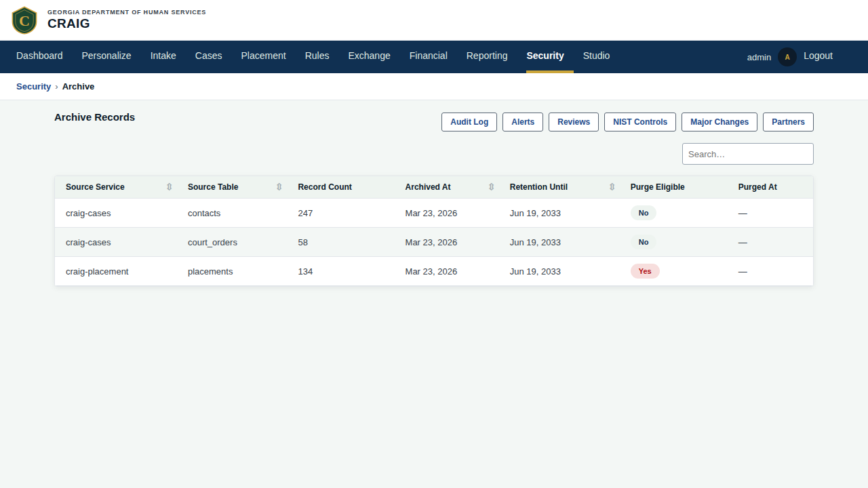
Task: Open the Alerts button
Action: coord(523,122)
